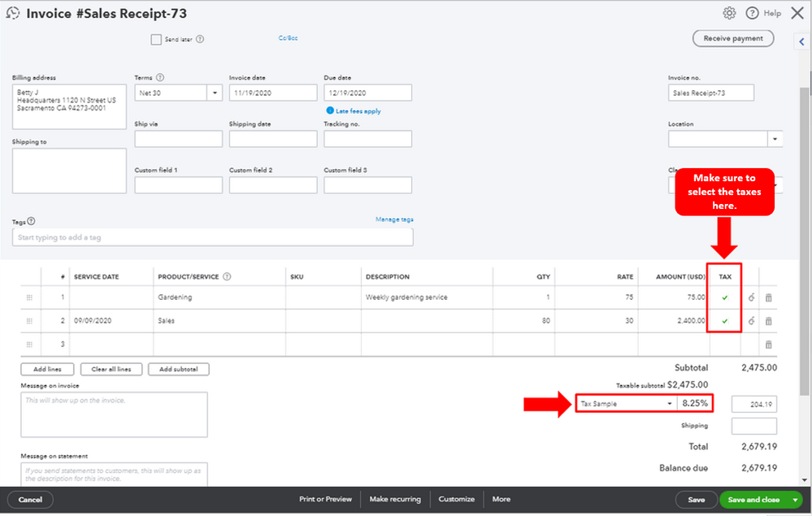Viewport: 812px width, 516px height.
Task: Open the invoice settings gear
Action: 729,13
